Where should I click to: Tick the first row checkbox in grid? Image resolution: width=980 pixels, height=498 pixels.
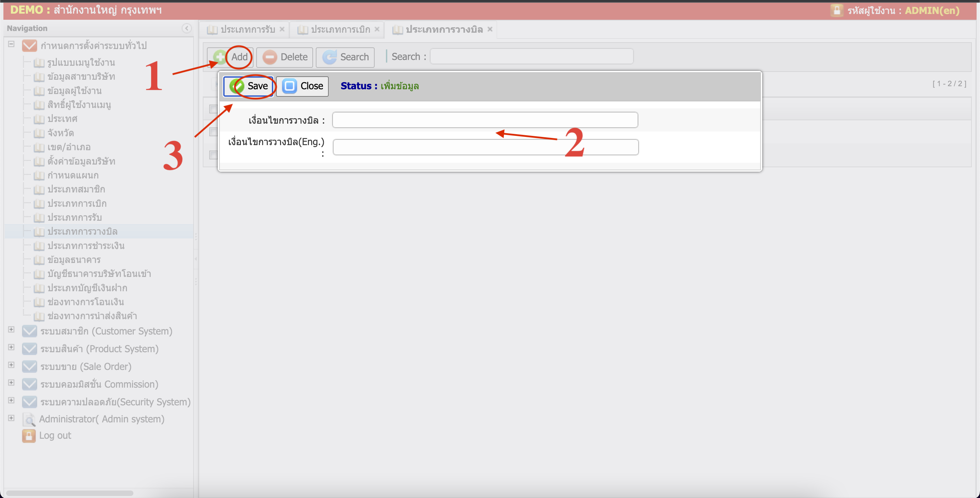213,109
